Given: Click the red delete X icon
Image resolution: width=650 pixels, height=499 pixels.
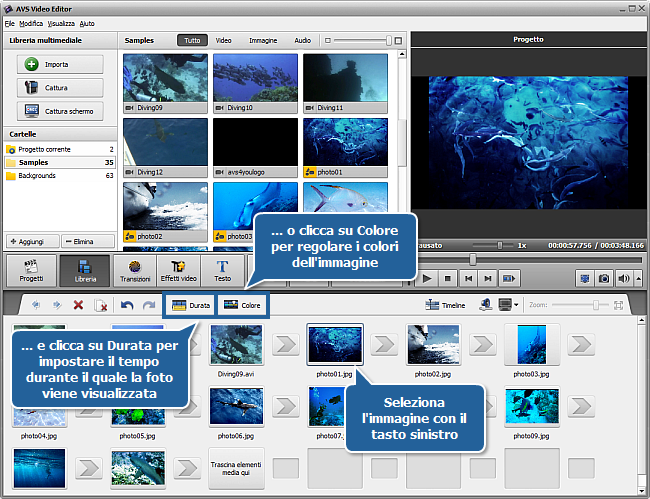Looking at the screenshot, I should click(x=78, y=305).
